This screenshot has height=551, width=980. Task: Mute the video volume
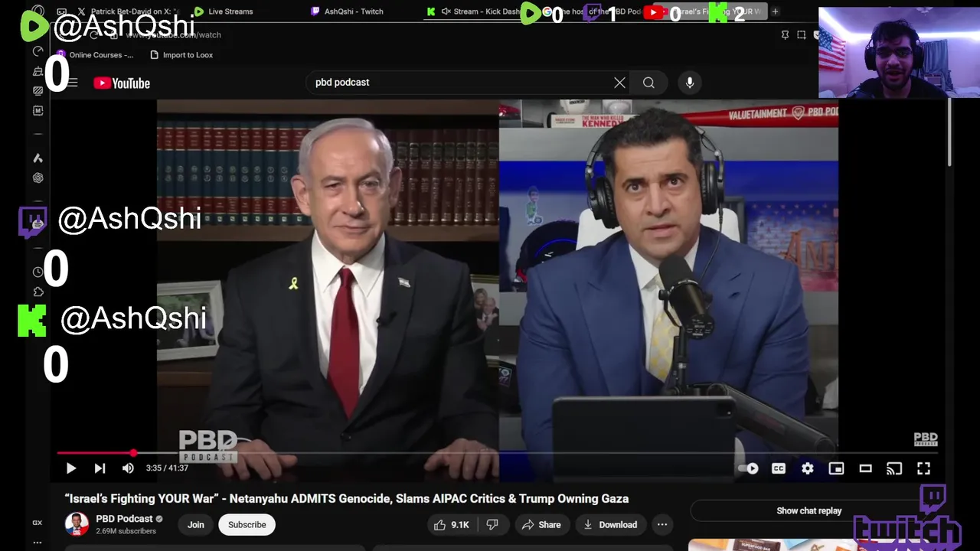(x=128, y=468)
